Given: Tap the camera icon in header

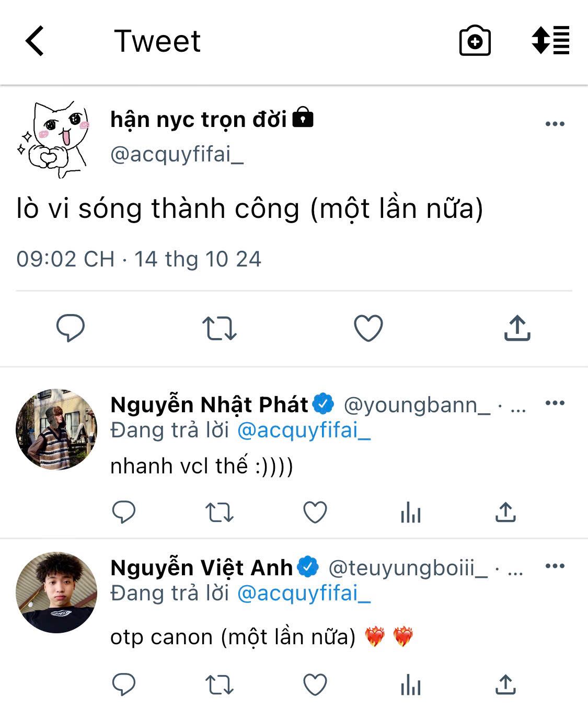Looking at the screenshot, I should coord(475,41).
